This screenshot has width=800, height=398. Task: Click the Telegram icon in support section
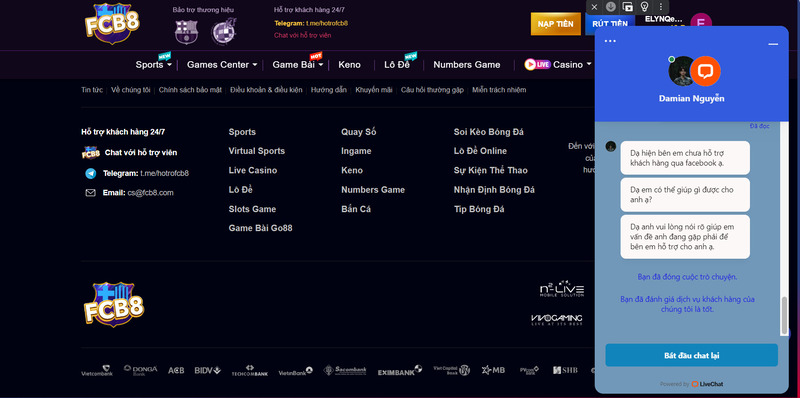point(90,173)
